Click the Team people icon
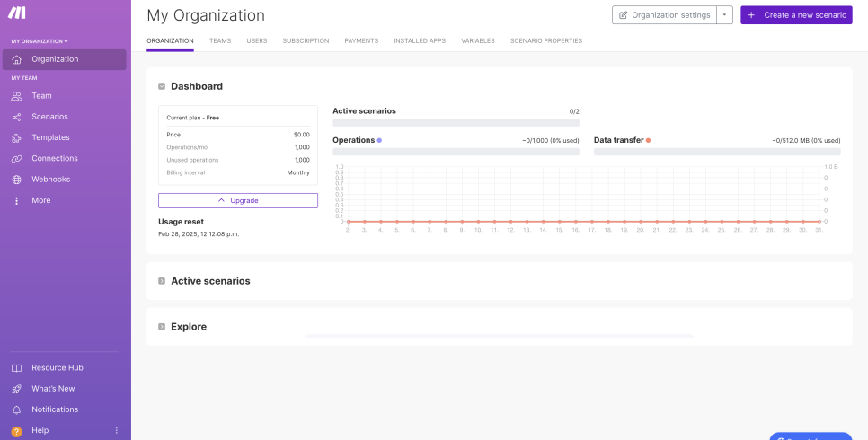868x440 pixels. point(16,96)
